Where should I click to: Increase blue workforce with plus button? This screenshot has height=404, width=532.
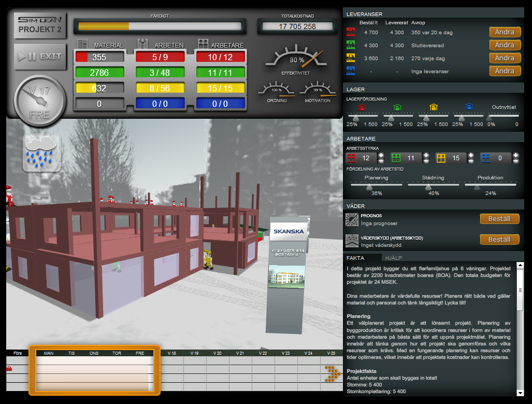[516, 155]
